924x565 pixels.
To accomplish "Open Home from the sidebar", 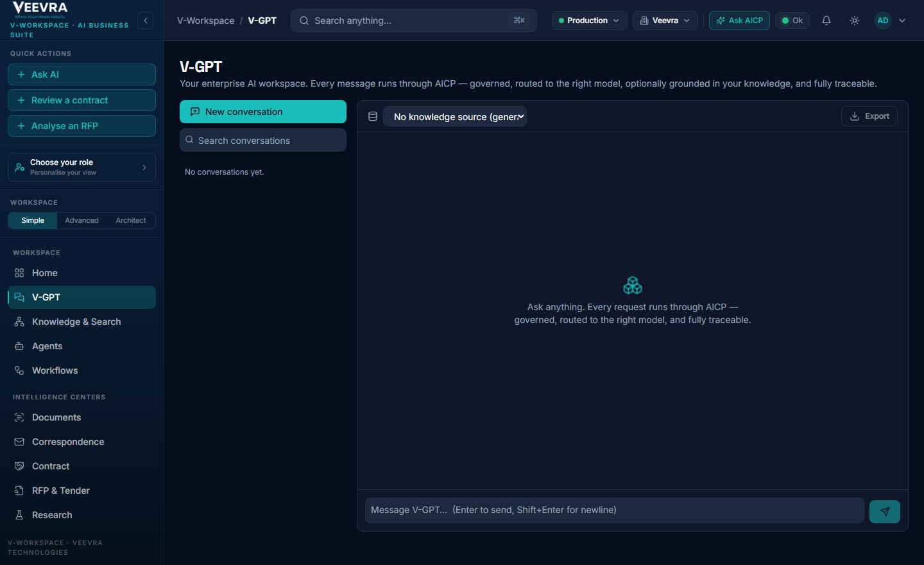I will (81, 273).
